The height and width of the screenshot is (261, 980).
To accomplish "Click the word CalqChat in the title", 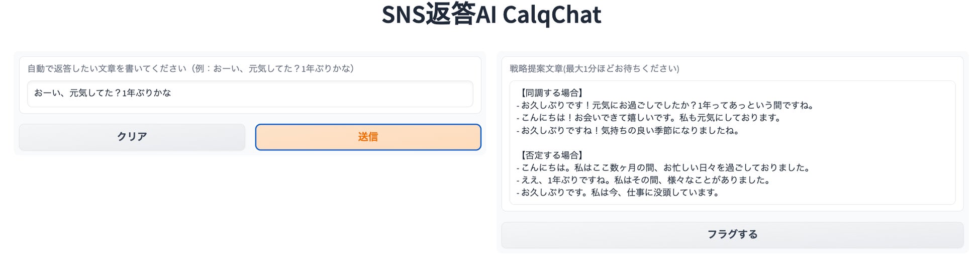I will click(x=551, y=14).
